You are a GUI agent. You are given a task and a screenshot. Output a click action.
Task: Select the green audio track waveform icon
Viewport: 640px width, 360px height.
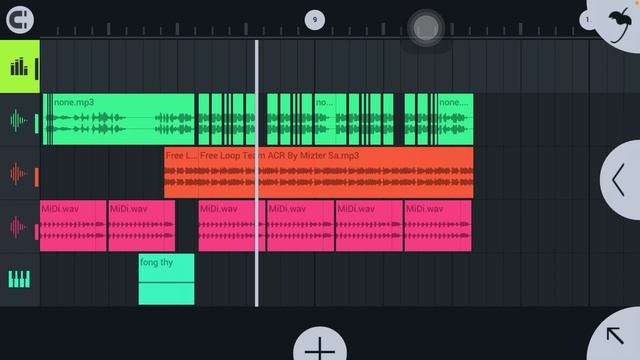pyautogui.click(x=18, y=120)
